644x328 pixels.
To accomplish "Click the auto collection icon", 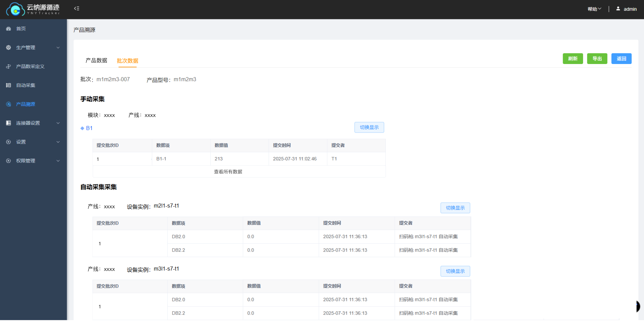I will (8, 85).
